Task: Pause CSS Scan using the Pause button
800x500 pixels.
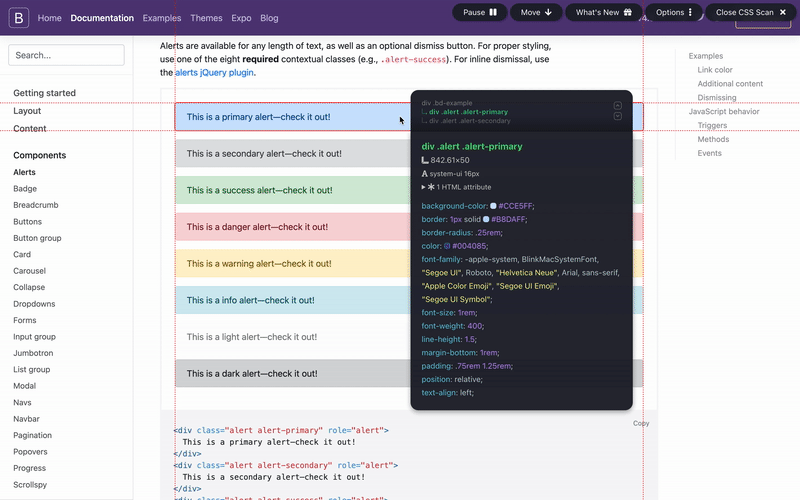Action: pos(480,12)
